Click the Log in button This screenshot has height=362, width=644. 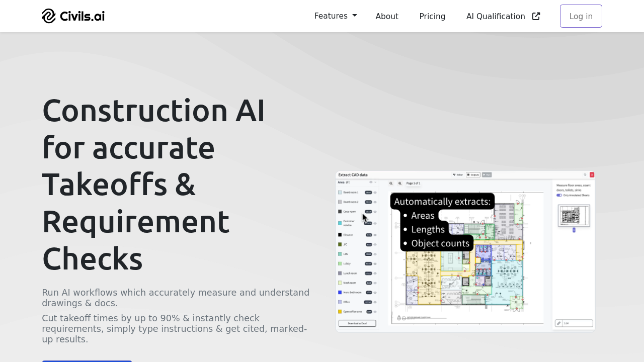pos(581,16)
